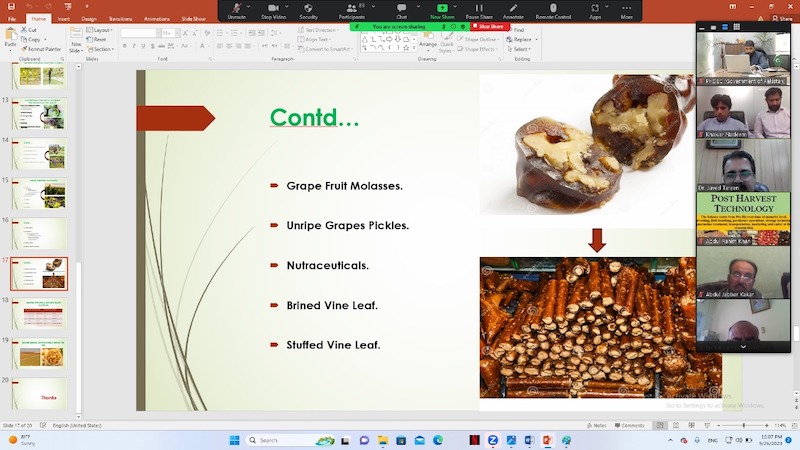
Task: Click Format Painter in Clipboard group
Action: point(42,48)
